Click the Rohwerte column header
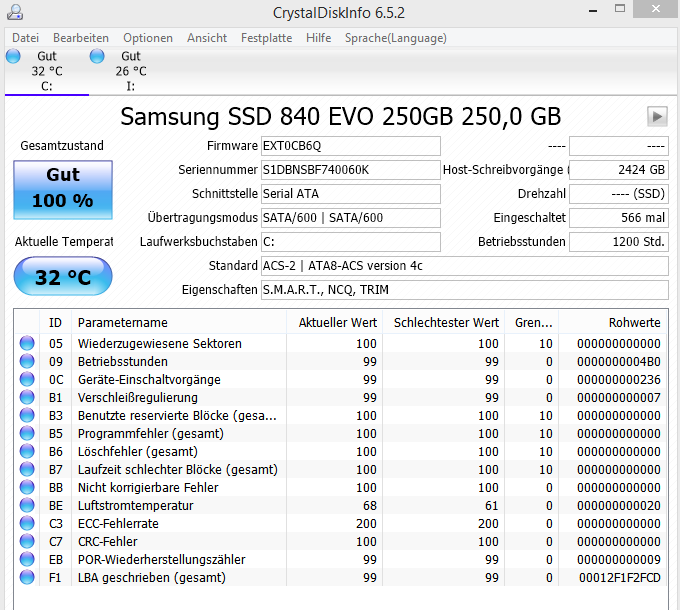This screenshot has height=610, width=680. coord(612,323)
